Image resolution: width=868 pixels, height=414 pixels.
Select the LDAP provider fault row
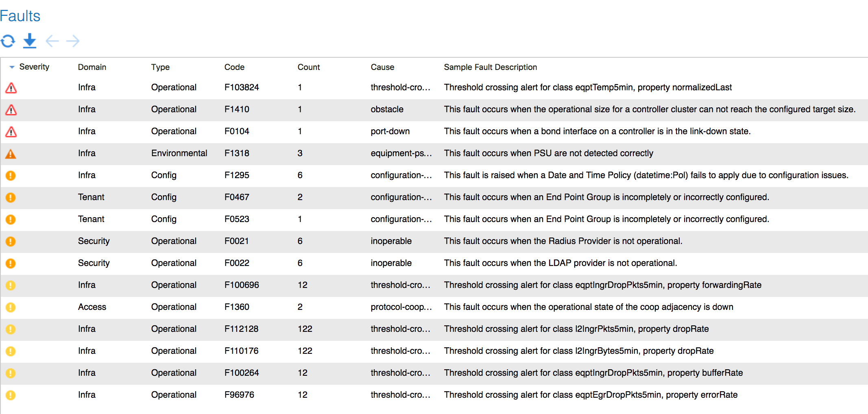(x=434, y=263)
